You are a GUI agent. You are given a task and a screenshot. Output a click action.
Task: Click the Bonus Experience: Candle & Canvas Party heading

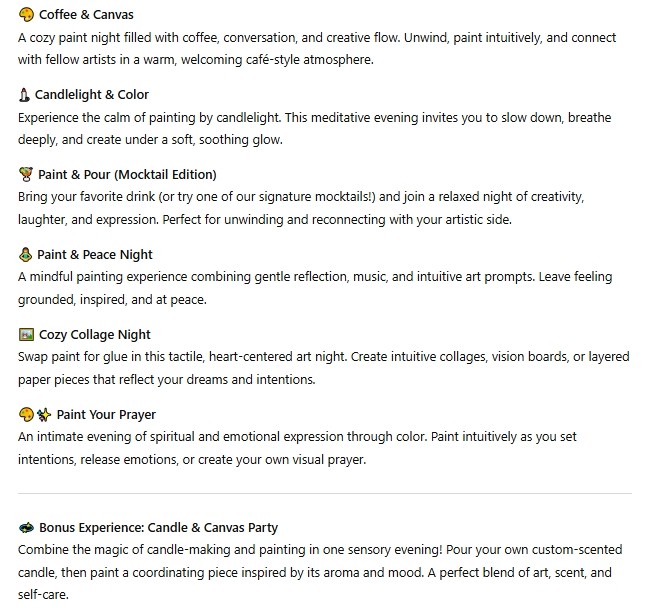(x=158, y=527)
